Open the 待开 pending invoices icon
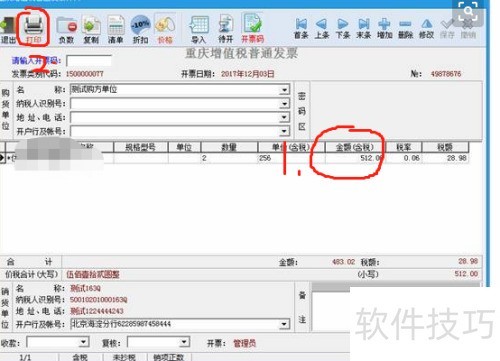The height and width of the screenshot is (361, 500). (226, 30)
